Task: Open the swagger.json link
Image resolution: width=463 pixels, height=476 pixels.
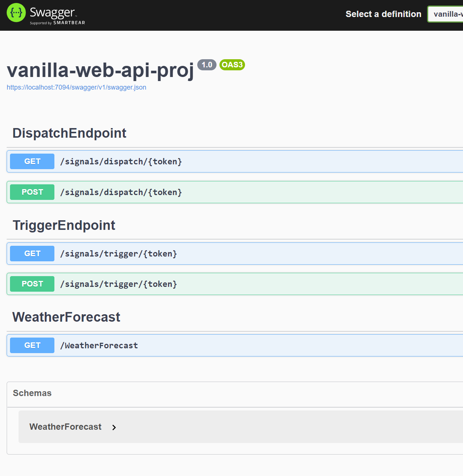Action: 77,87
